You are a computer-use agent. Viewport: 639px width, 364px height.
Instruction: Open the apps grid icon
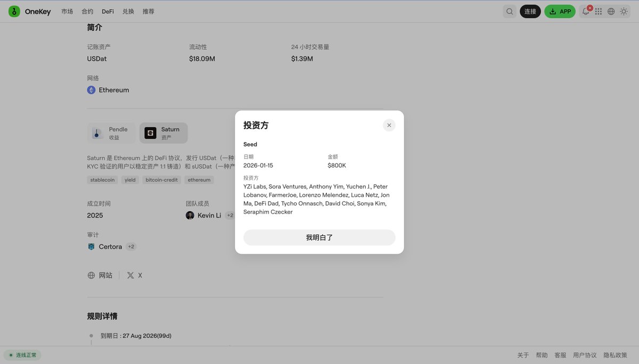(599, 11)
